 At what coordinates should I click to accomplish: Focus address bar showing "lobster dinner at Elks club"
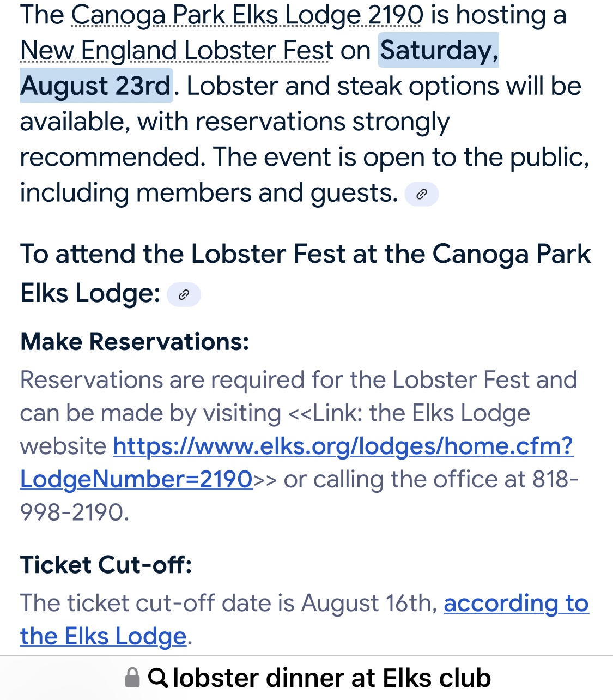306,678
